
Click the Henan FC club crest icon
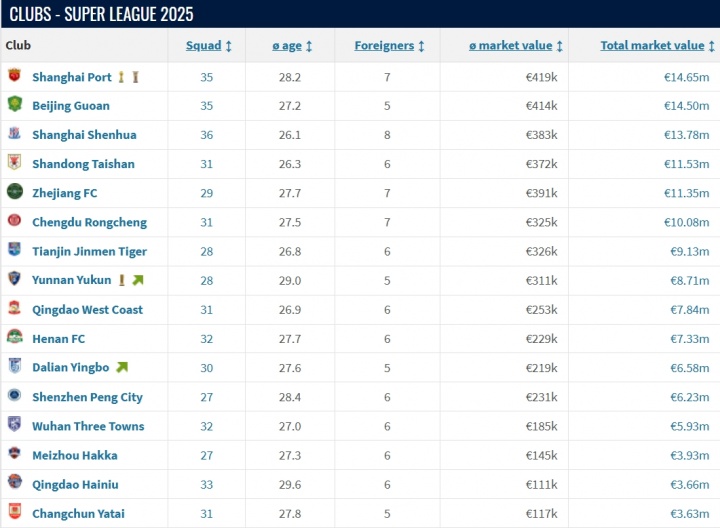click(x=14, y=339)
